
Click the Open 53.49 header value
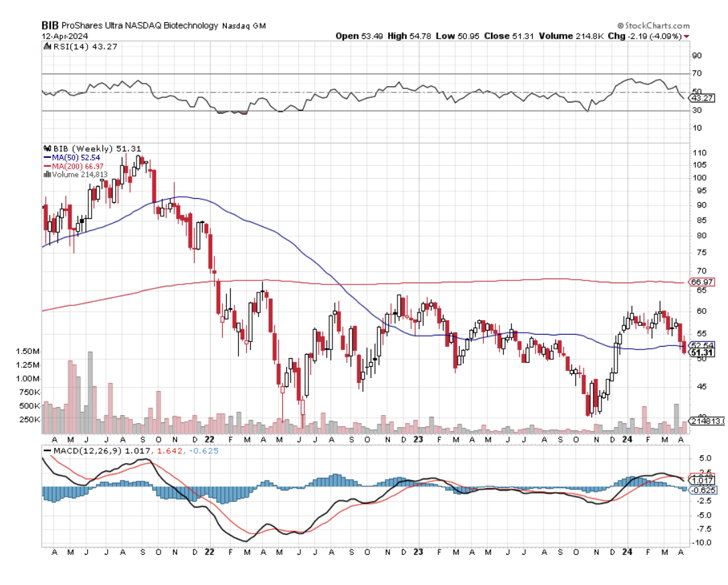(359, 36)
